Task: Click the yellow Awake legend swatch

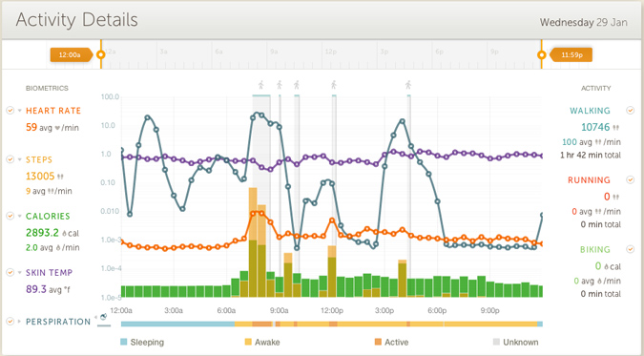Action: [x=248, y=342]
